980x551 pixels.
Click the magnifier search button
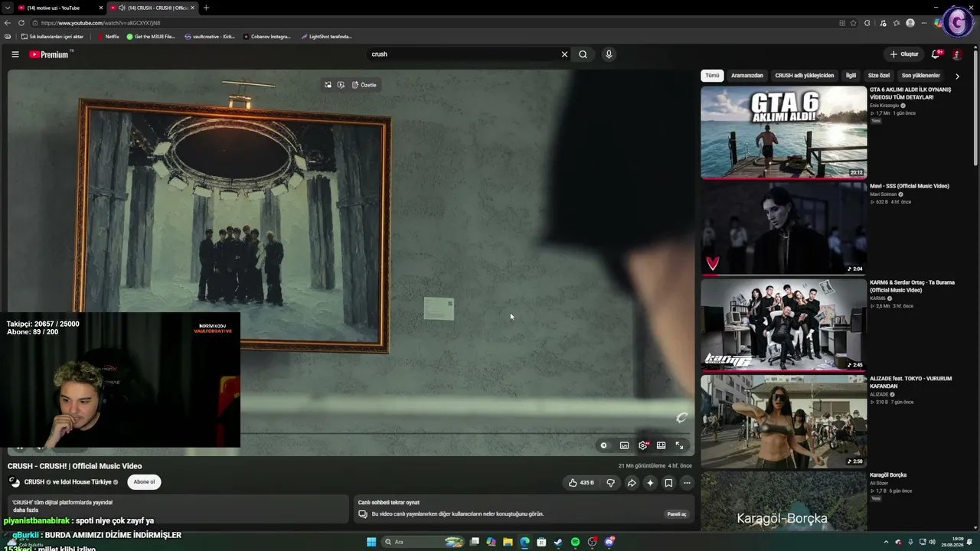click(x=583, y=54)
